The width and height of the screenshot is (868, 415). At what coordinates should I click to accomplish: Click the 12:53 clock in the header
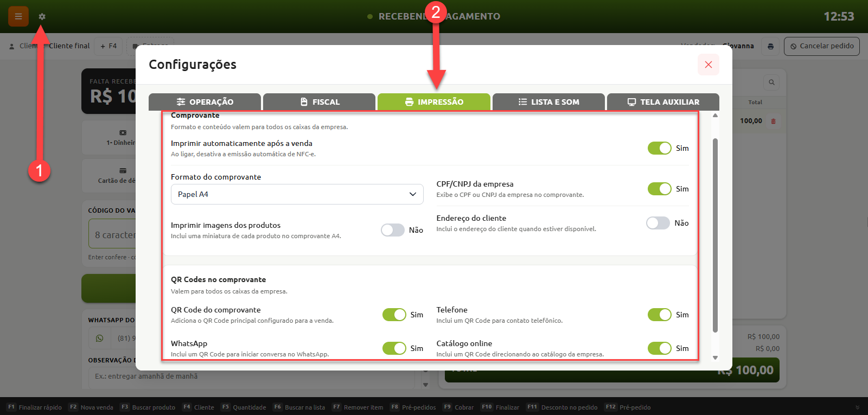click(839, 17)
